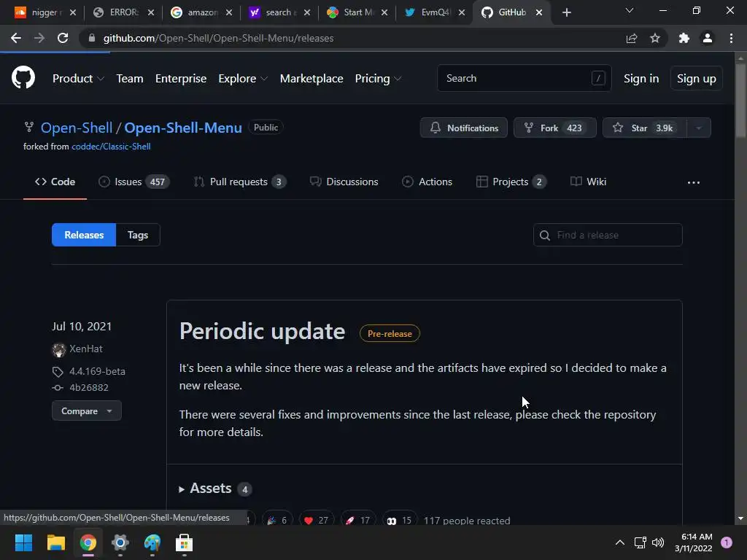Open Windows Start button
Screen dimensions: 747x560
(23, 542)
